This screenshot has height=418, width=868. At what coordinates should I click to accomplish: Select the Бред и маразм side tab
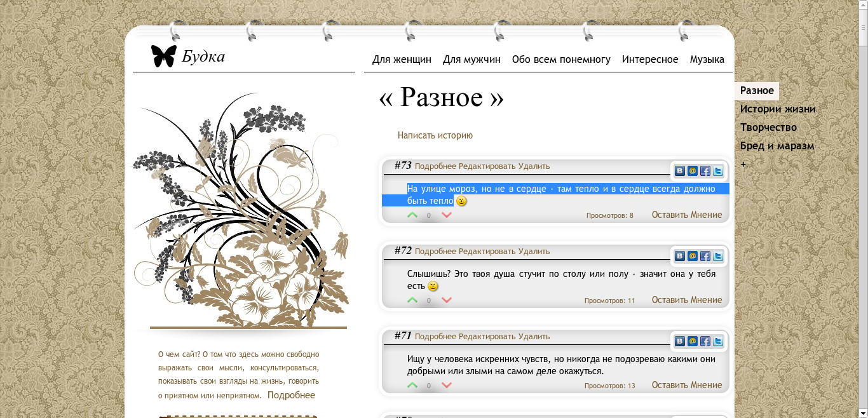777,146
